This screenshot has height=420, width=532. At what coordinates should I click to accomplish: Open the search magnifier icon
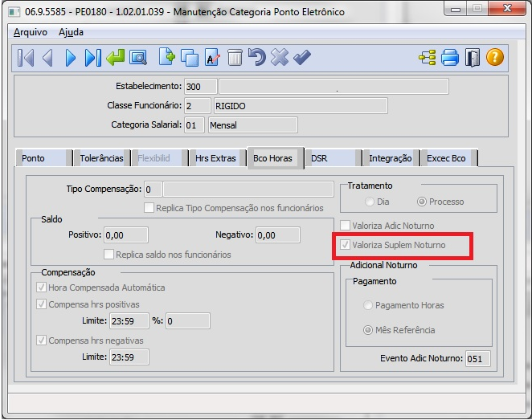pos(138,58)
